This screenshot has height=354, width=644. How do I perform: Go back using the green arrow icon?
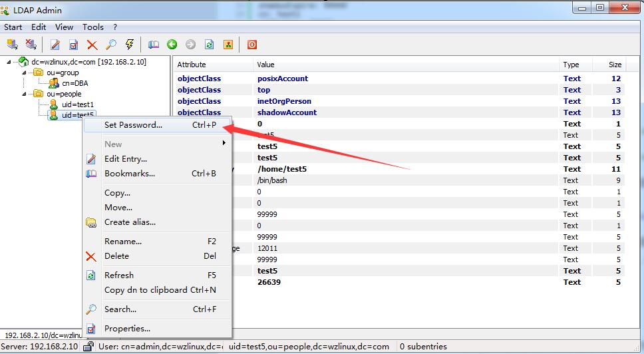172,45
